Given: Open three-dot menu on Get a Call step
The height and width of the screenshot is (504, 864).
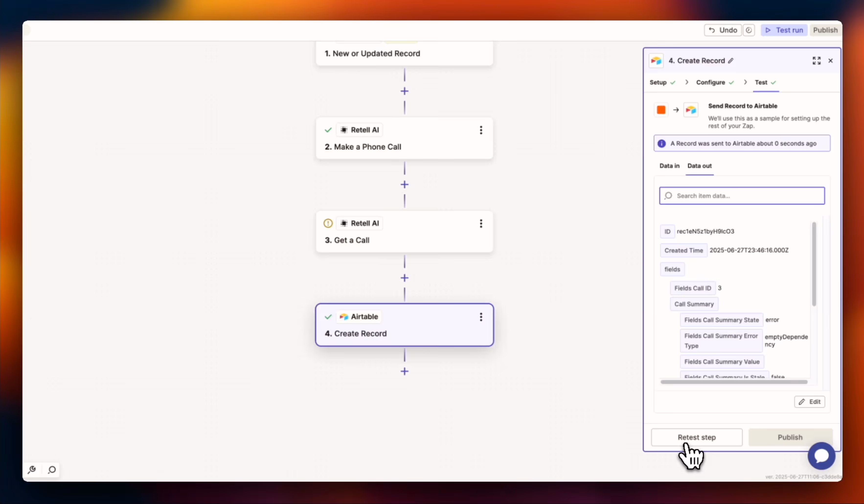Looking at the screenshot, I should tap(481, 224).
